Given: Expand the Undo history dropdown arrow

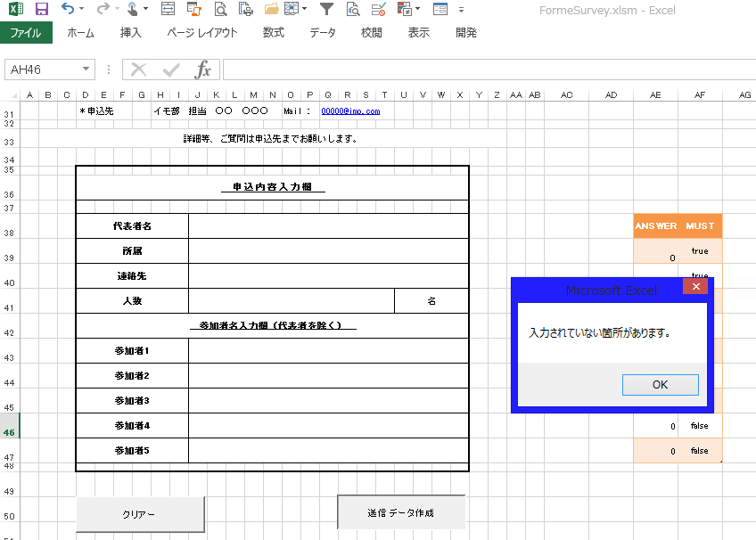Looking at the screenshot, I should tap(82, 9).
